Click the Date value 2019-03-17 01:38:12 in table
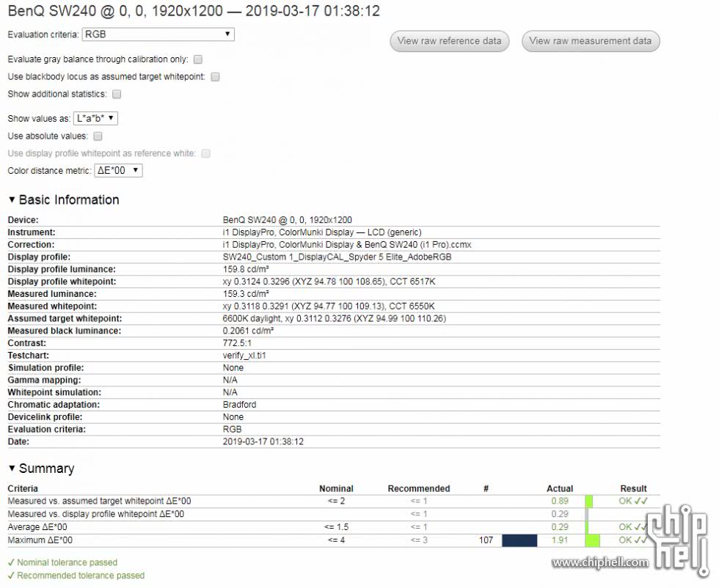Image resolution: width=719 pixels, height=588 pixels. pos(263,442)
